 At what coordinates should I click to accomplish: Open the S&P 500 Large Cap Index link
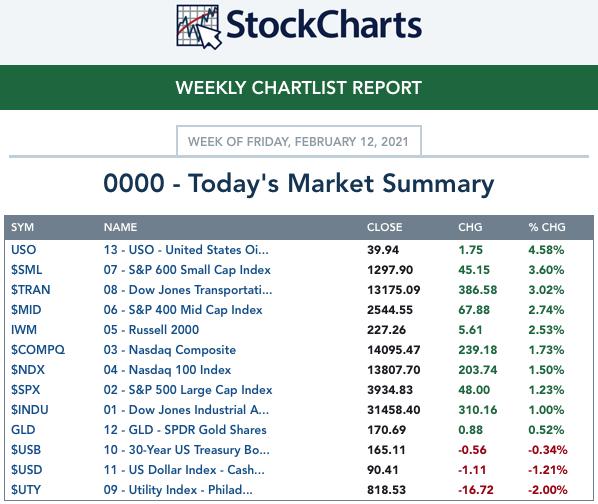[188, 390]
